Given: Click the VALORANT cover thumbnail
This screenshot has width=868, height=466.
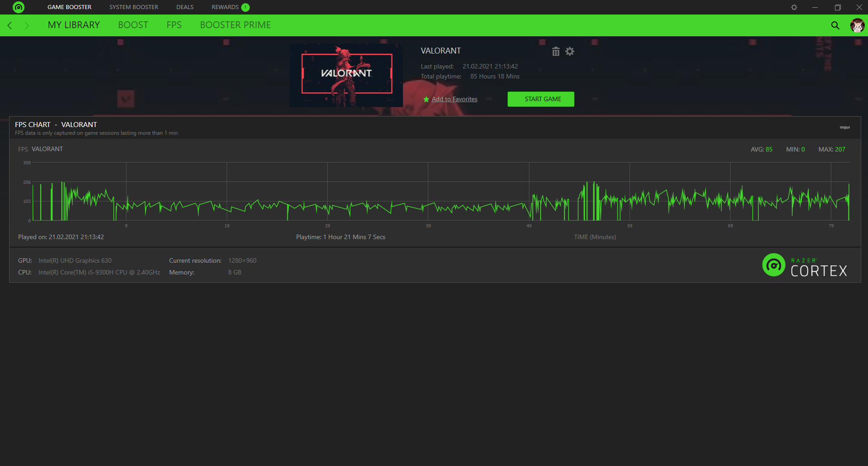Looking at the screenshot, I should coord(346,75).
